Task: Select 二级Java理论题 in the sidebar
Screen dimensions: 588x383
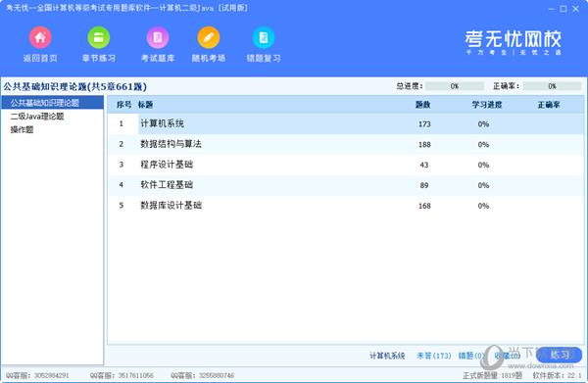Action: click(37, 117)
